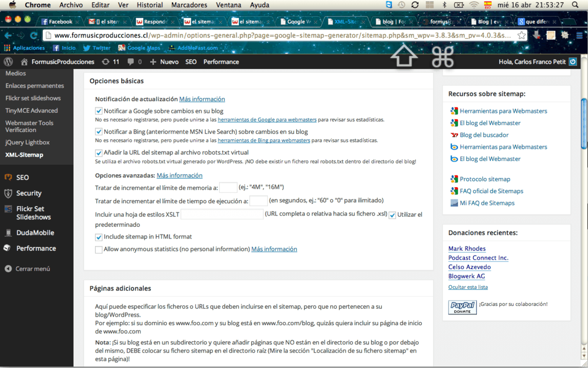The image size is (588, 368).
Task: Open Protocolo sitemap resource link
Action: coord(485,179)
